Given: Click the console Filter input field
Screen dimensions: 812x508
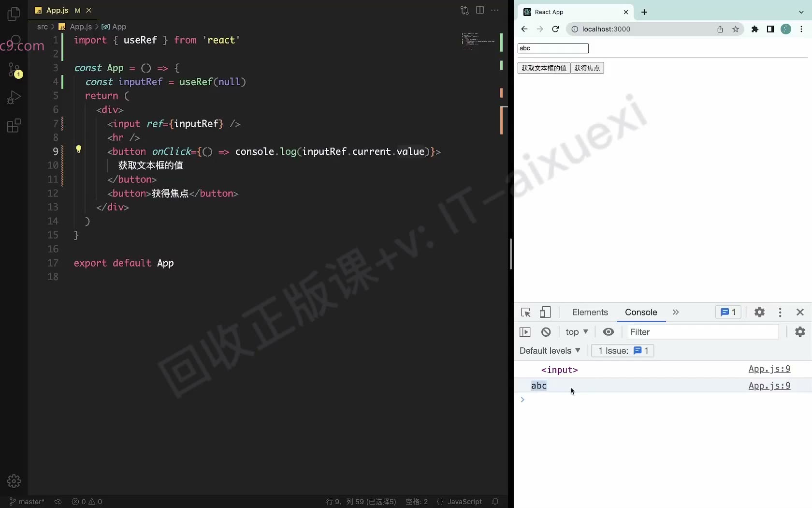Looking at the screenshot, I should click(703, 332).
